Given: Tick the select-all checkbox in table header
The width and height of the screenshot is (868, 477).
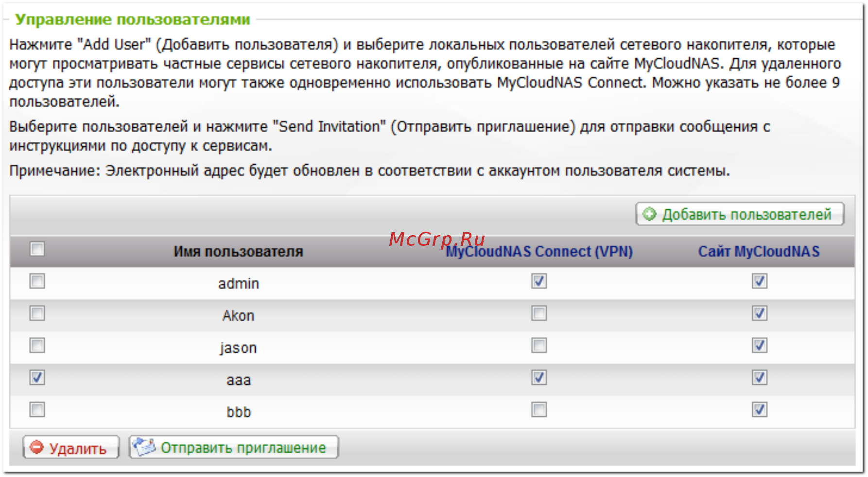Looking at the screenshot, I should tap(37, 249).
